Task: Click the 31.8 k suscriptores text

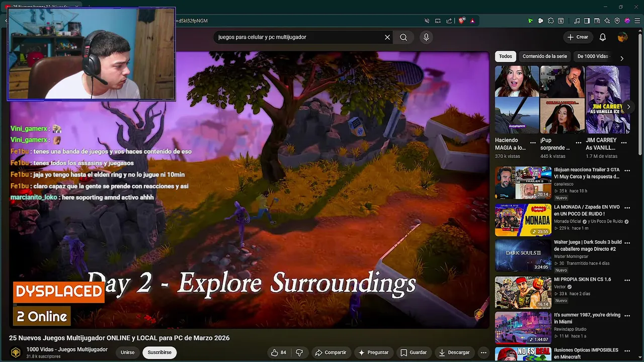Action: [44, 356]
